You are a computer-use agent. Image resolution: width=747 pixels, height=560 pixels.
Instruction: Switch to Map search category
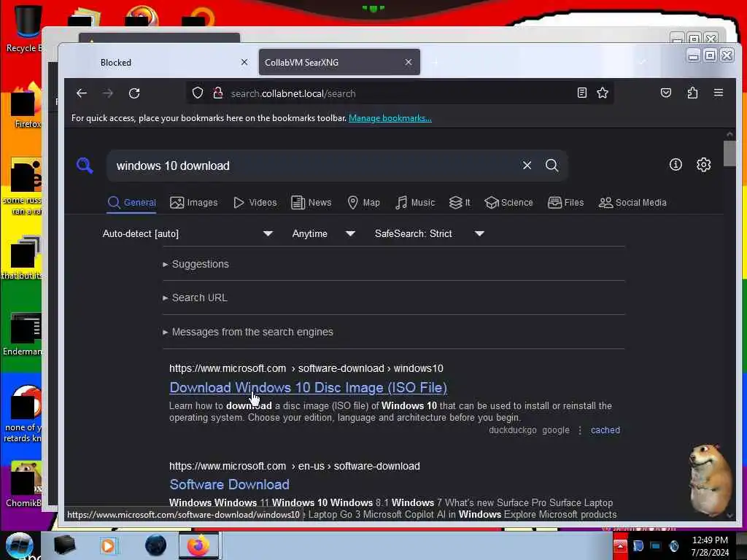tap(363, 203)
